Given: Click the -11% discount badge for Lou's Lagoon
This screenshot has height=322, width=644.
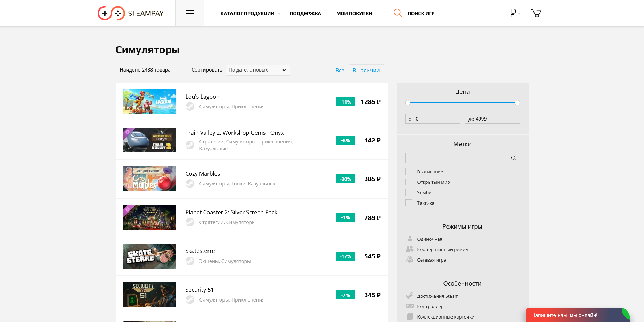Looking at the screenshot, I should pos(345,102).
